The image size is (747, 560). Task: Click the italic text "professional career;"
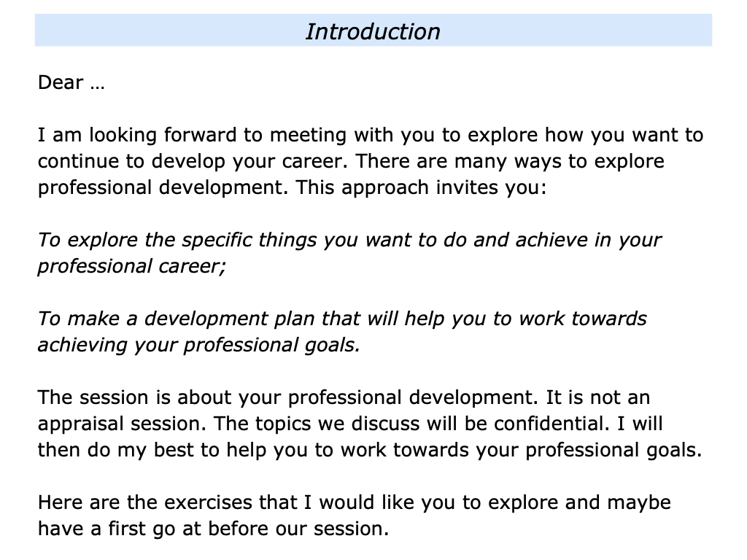coord(132,266)
